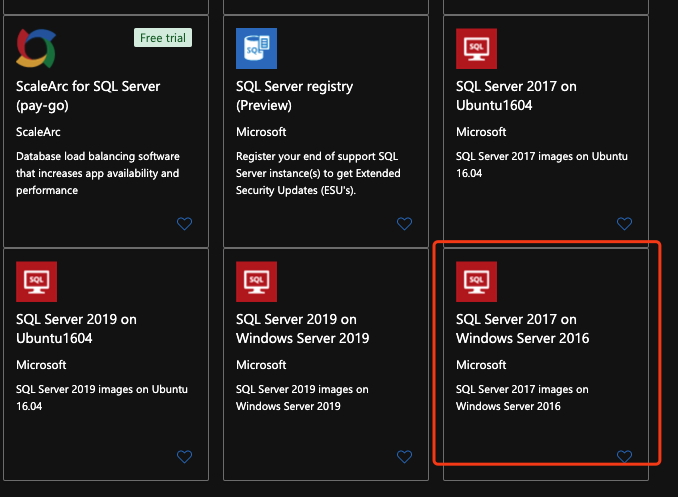The image size is (678, 497).
Task: Click the red SQL icon for SQL Server 2019 on Ubuntu1604
Action: pos(36,282)
